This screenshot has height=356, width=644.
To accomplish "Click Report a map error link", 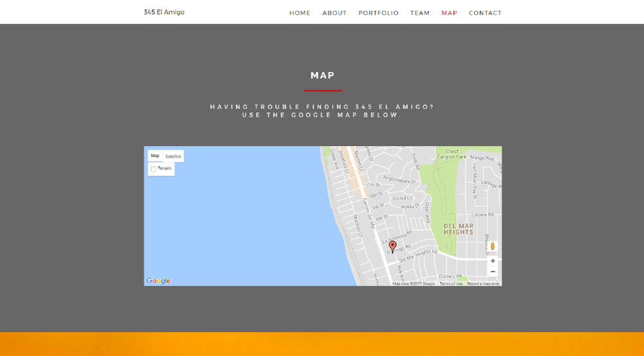I will pyautogui.click(x=483, y=284).
